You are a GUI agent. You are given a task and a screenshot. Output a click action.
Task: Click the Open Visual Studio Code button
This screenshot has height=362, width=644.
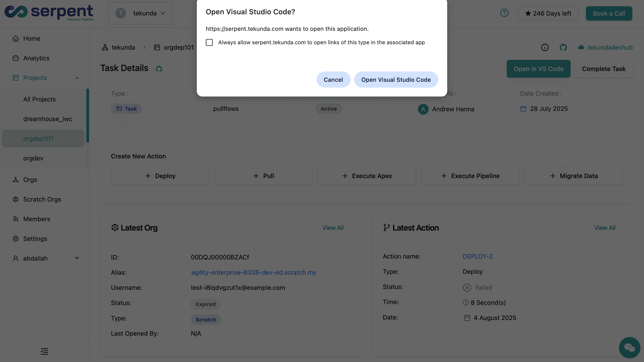click(396, 80)
